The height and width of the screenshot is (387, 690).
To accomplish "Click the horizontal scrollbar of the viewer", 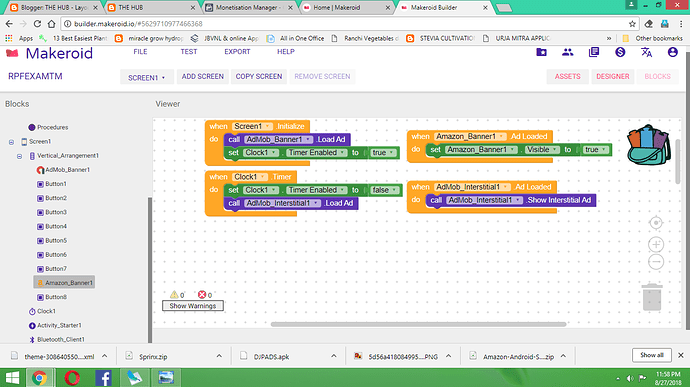I will pyautogui.click(x=418, y=324).
